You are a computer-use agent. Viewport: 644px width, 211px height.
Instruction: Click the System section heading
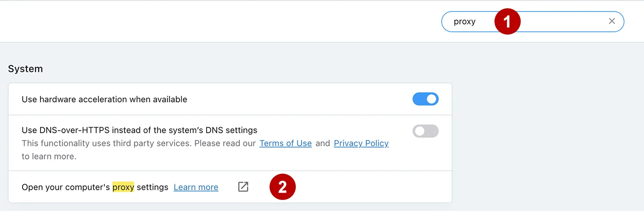[25, 69]
